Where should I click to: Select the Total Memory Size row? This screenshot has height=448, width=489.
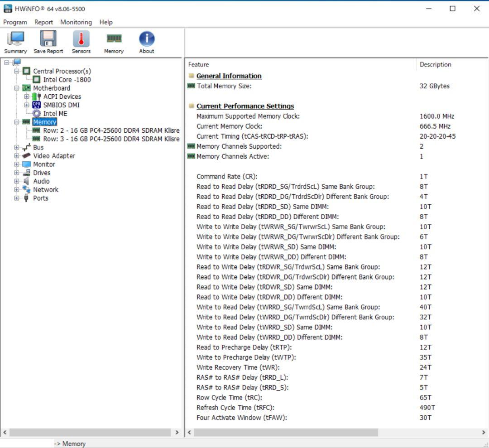pyautogui.click(x=337, y=86)
